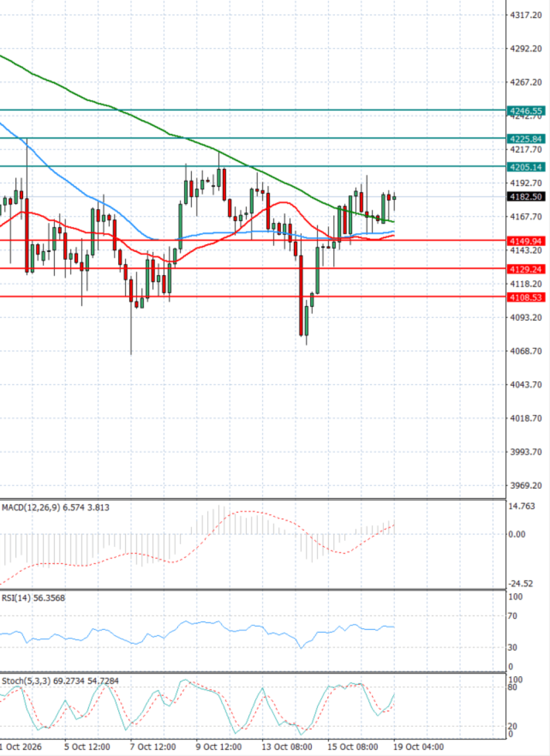Click the RSI scale level 70

[x=513, y=616]
